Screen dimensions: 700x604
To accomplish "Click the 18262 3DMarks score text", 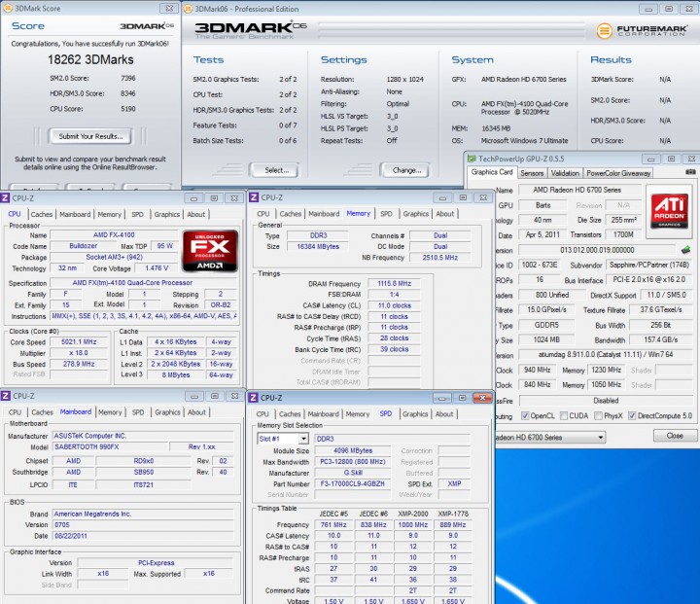I will [x=90, y=59].
